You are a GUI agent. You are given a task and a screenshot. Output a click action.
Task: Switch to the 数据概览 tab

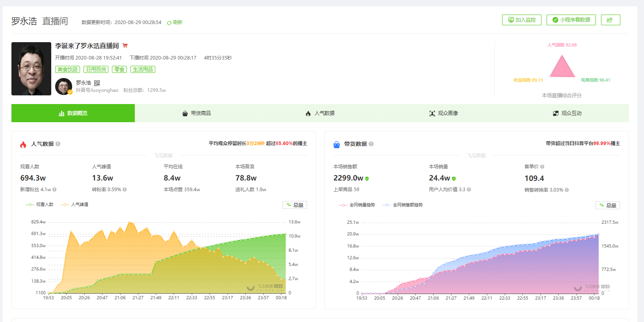(73, 113)
